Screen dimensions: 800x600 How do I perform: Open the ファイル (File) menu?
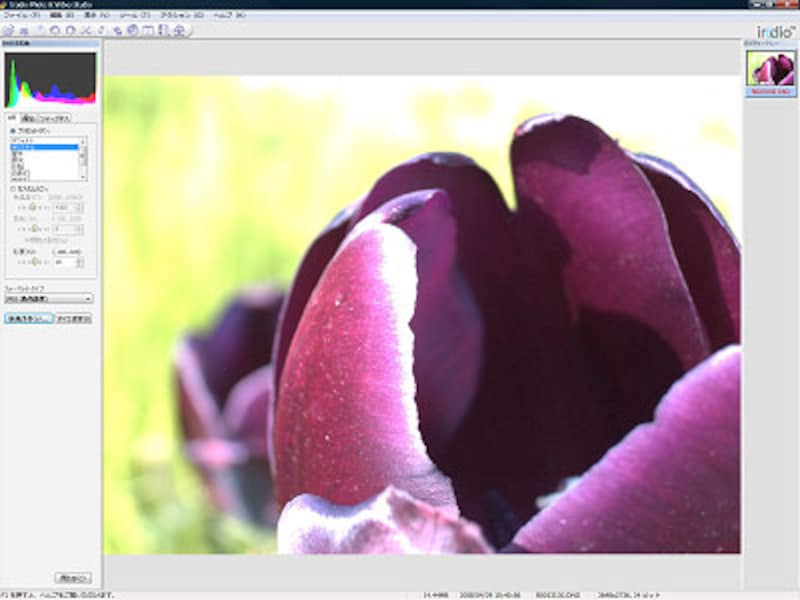pos(21,15)
